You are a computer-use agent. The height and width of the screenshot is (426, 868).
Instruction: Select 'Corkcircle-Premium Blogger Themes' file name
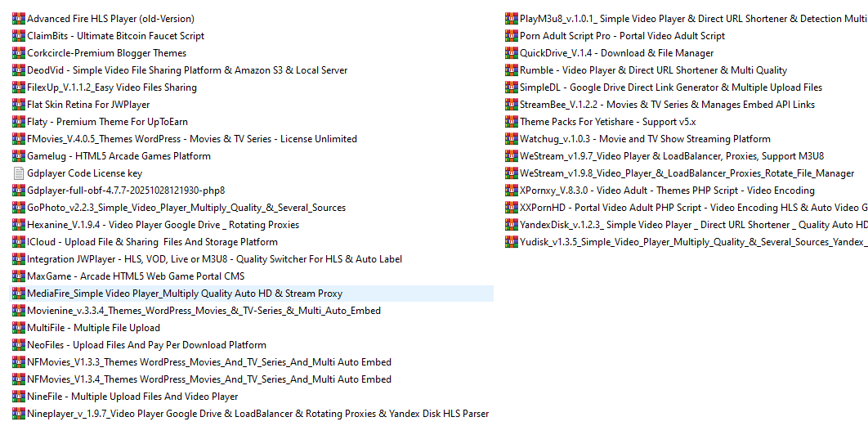[107, 53]
